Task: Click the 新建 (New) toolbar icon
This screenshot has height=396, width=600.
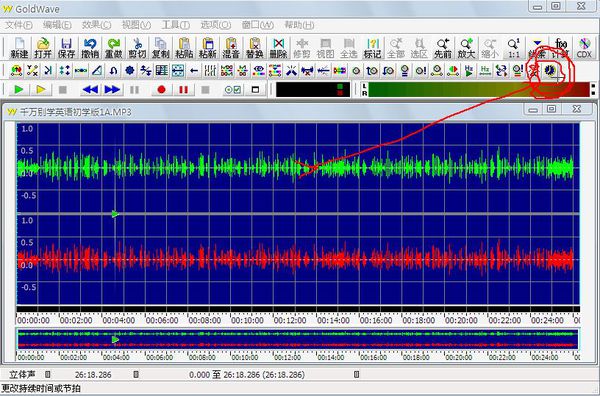Action: point(19,48)
